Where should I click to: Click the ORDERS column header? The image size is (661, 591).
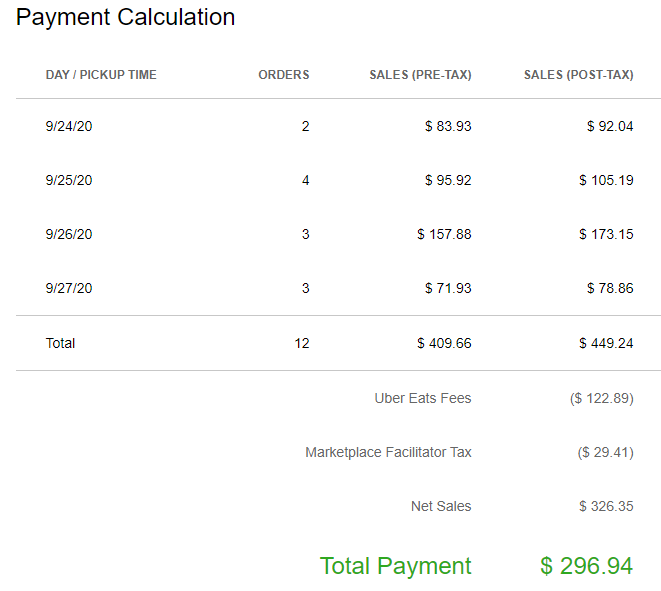[284, 75]
